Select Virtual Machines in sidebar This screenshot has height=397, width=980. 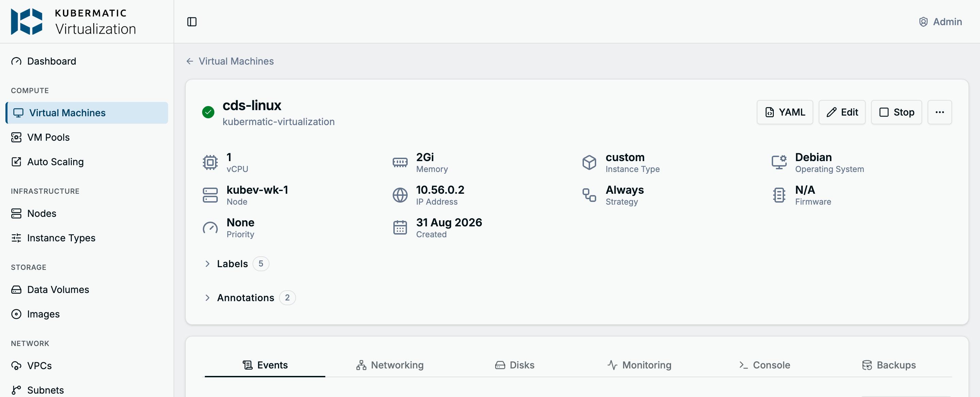[x=87, y=113]
